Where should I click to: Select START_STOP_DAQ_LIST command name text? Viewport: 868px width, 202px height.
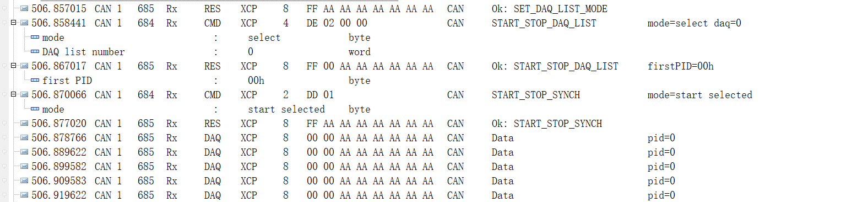point(544,23)
